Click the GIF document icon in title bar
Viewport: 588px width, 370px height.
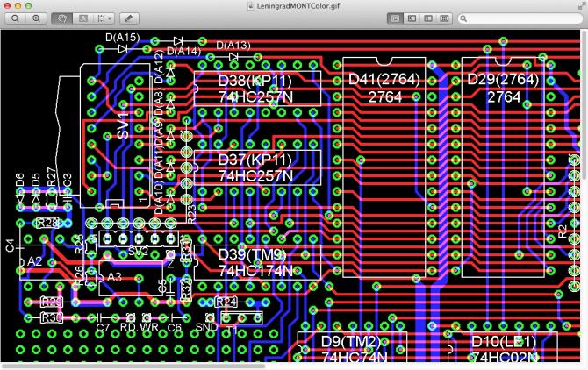[250, 5]
